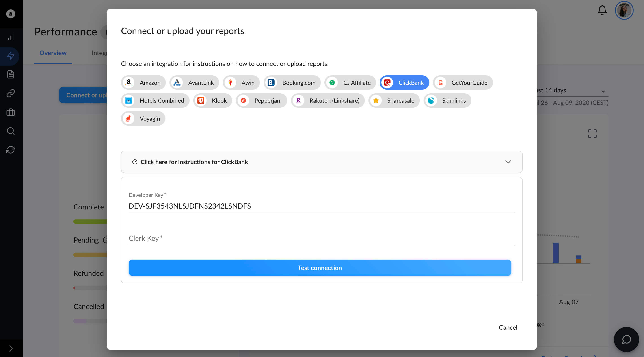Select the Skimlinks integration chip
Viewport: 644px width, 357px height.
(447, 100)
